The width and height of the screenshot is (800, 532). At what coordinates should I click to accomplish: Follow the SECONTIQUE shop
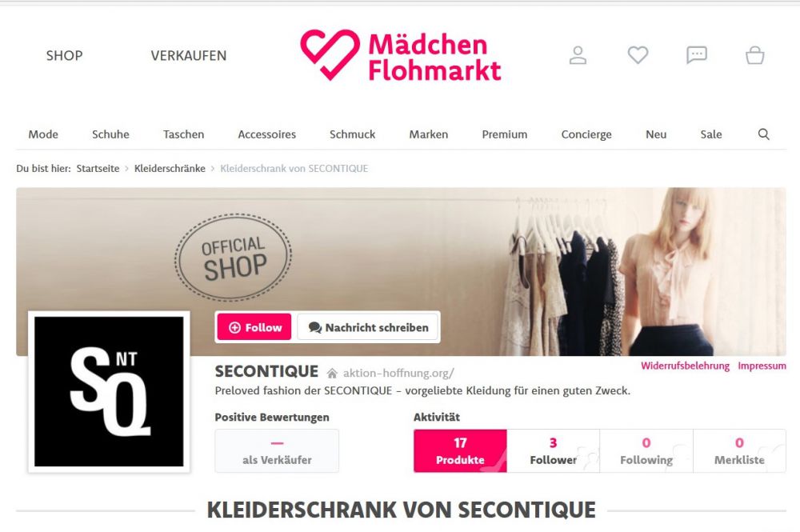pos(254,327)
